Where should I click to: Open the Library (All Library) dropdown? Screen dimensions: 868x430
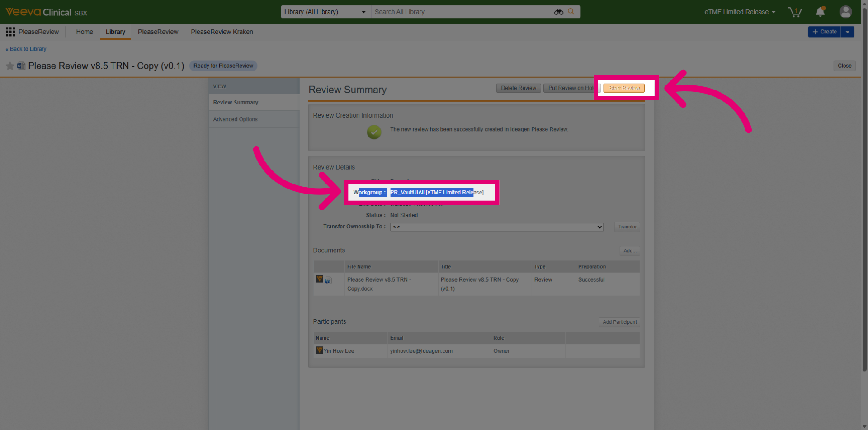[325, 12]
